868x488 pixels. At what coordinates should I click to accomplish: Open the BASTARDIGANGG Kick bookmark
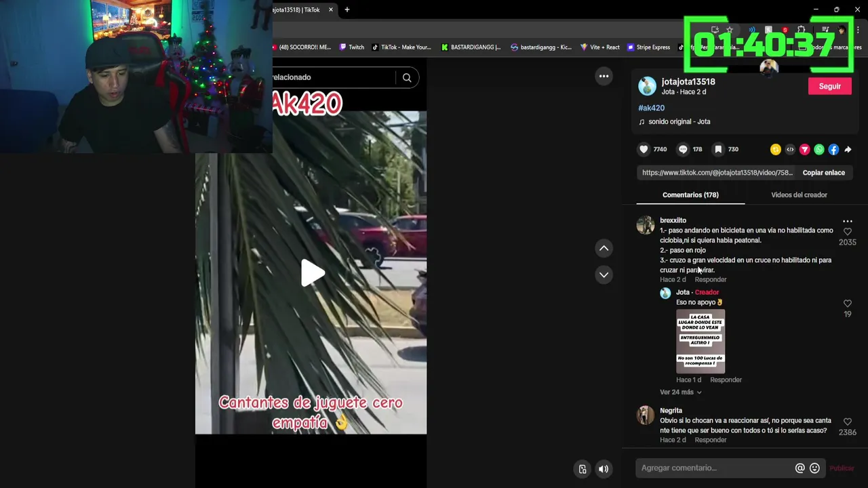pos(471,47)
